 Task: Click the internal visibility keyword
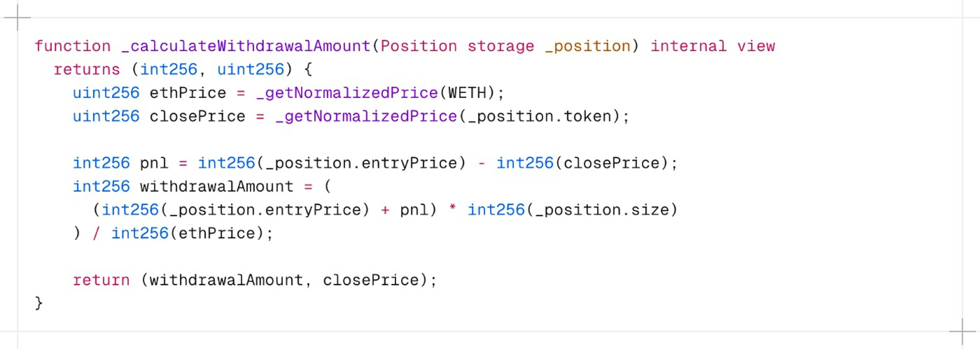click(688, 46)
